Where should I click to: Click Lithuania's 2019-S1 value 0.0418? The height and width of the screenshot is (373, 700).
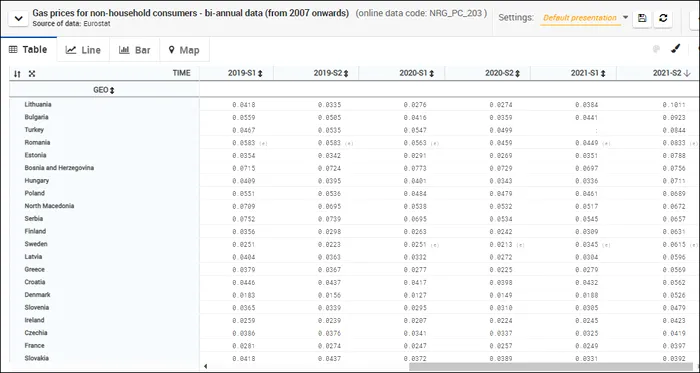point(244,105)
